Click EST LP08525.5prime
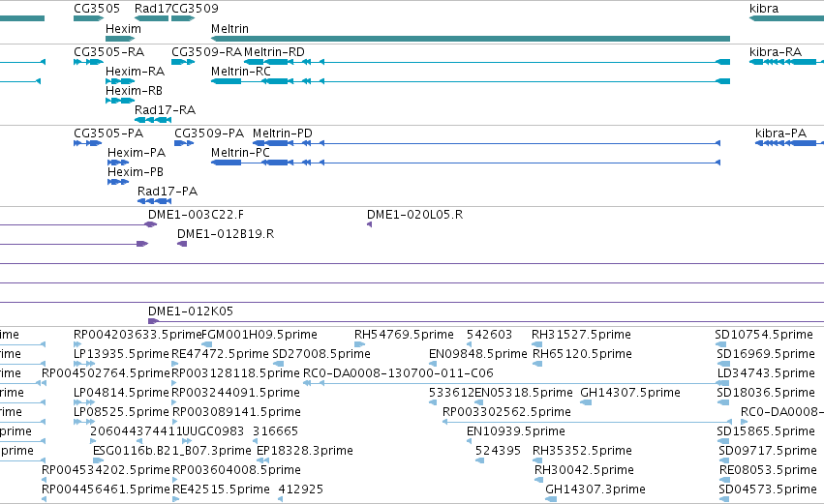The height and width of the screenshot is (504, 824). coord(121,413)
